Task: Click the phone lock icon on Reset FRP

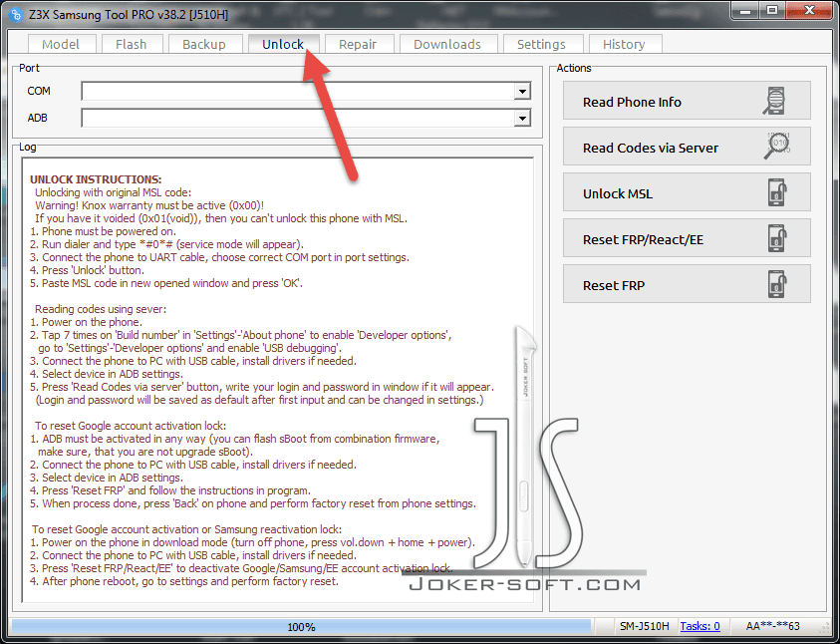Action: click(x=777, y=284)
